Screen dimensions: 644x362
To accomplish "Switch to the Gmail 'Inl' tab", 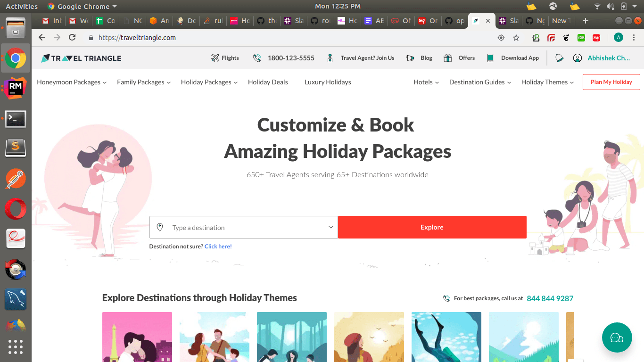I will click(x=51, y=21).
